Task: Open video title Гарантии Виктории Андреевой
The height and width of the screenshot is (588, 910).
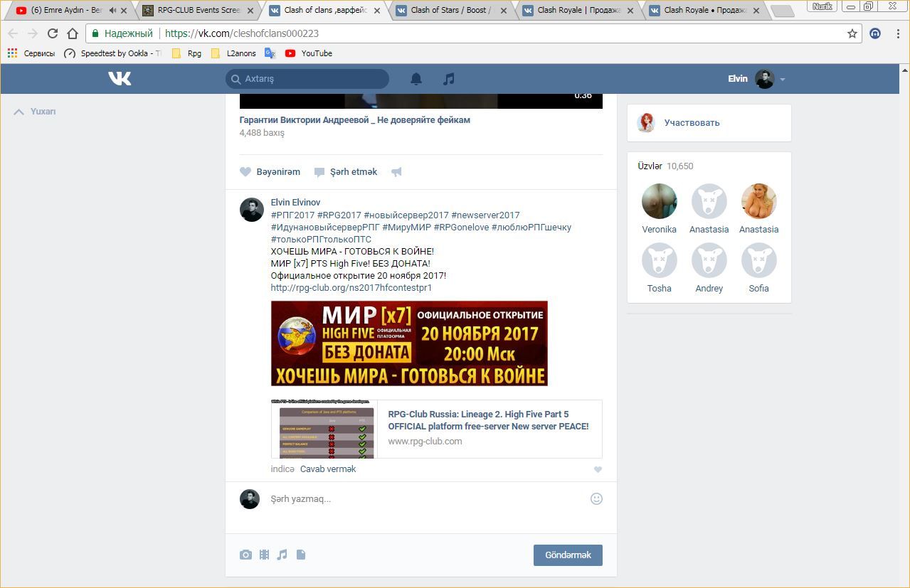Action: (x=355, y=120)
